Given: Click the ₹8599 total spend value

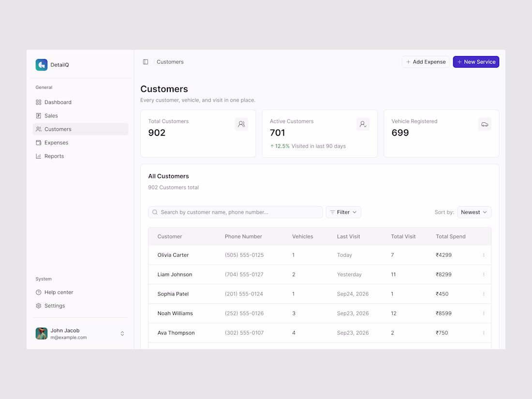Looking at the screenshot, I should [443, 313].
